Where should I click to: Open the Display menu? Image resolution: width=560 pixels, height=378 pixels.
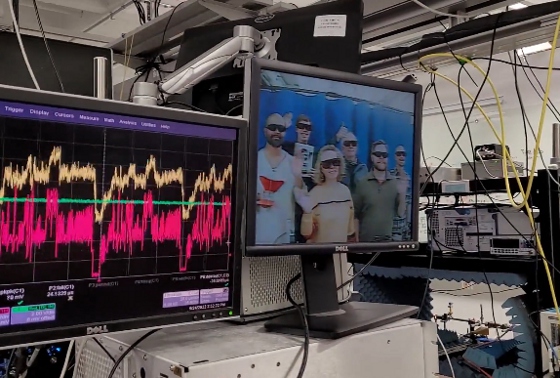(x=39, y=112)
